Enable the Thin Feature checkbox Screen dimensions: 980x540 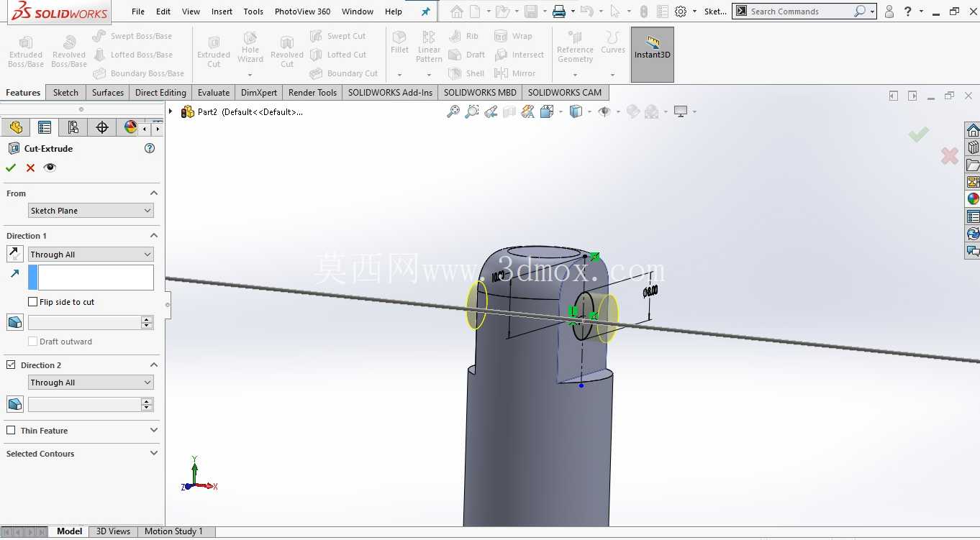pyautogui.click(x=11, y=430)
